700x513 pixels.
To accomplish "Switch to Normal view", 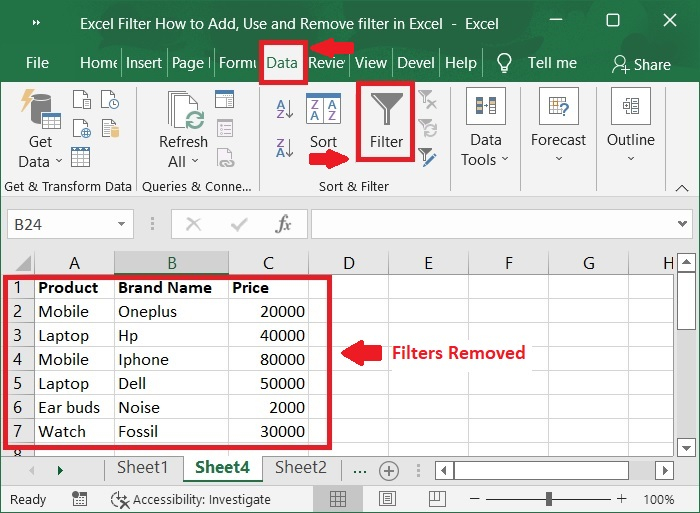I will [x=338, y=499].
